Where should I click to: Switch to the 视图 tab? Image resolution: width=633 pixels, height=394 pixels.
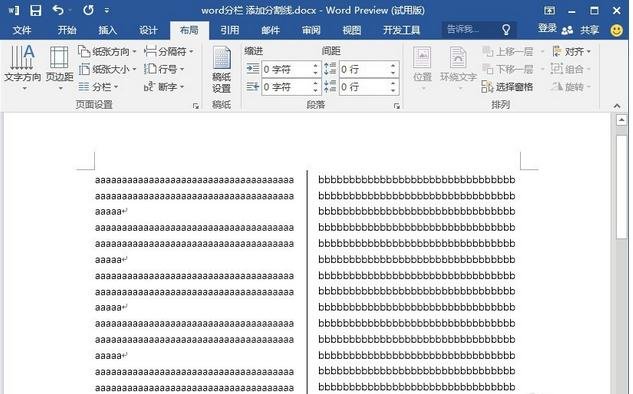pos(352,30)
